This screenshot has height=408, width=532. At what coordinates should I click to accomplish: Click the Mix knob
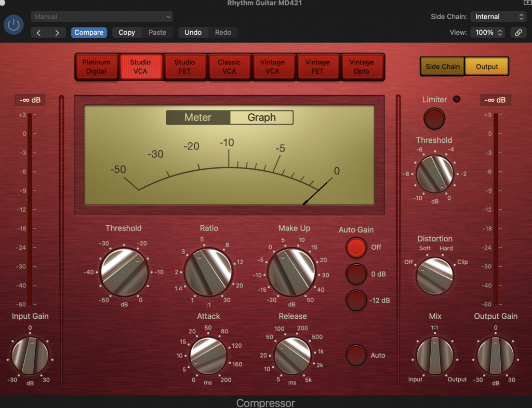[435, 356]
